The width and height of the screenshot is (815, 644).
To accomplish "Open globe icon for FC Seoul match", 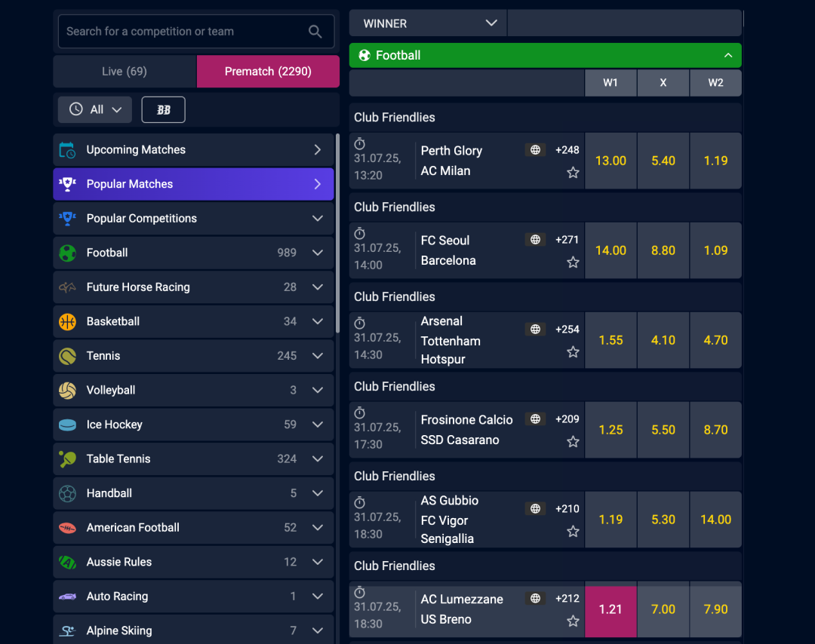I will [535, 239].
